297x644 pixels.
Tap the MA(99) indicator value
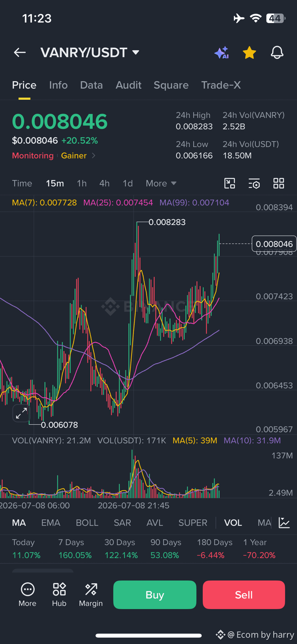pos(194,203)
